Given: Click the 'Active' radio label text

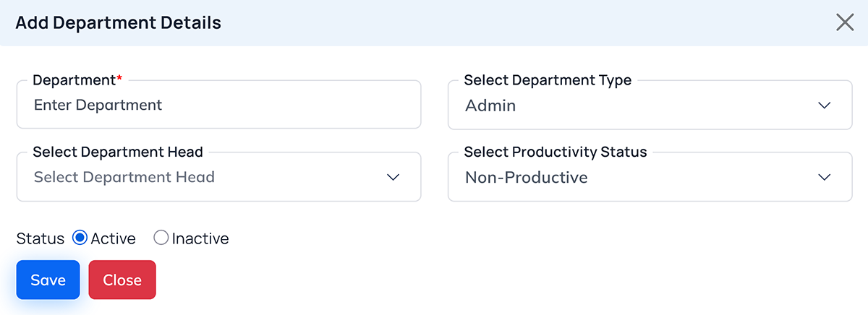Looking at the screenshot, I should click(114, 238).
